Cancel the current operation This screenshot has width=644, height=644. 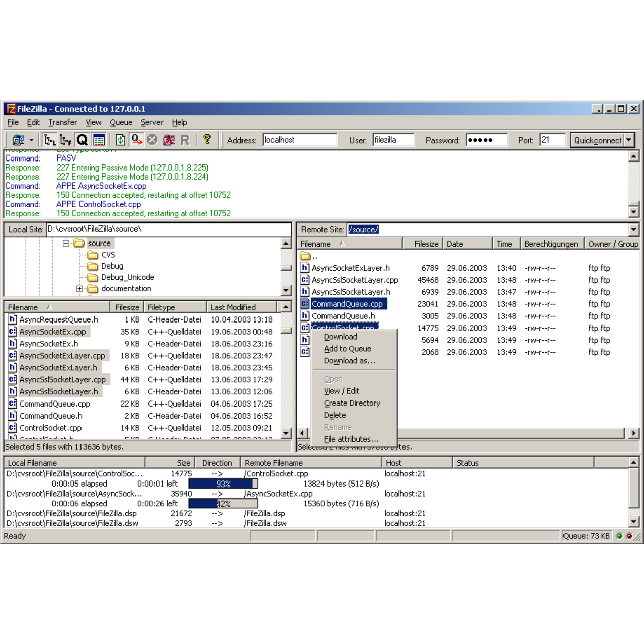(x=152, y=140)
